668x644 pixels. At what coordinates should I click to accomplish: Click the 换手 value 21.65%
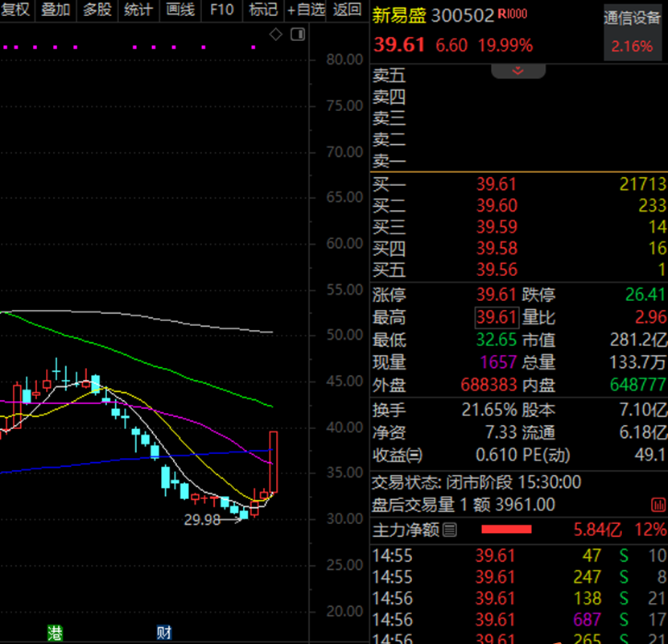pyautogui.click(x=489, y=411)
